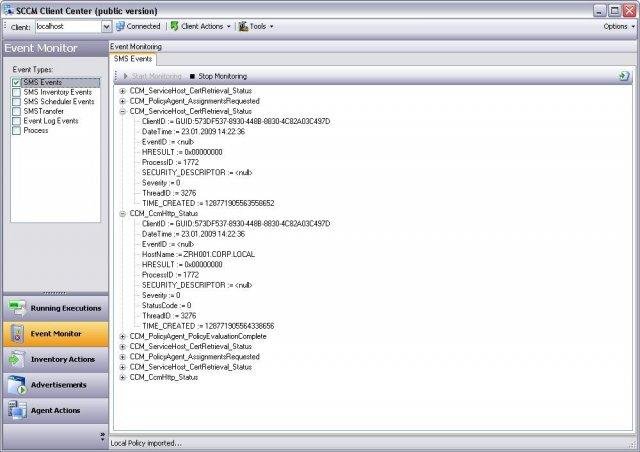
Task: Click the Connected button
Action: pyautogui.click(x=138, y=26)
